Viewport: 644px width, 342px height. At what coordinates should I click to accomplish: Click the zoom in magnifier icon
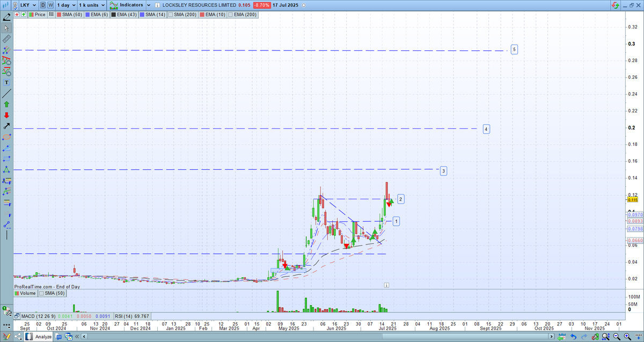coord(627,337)
